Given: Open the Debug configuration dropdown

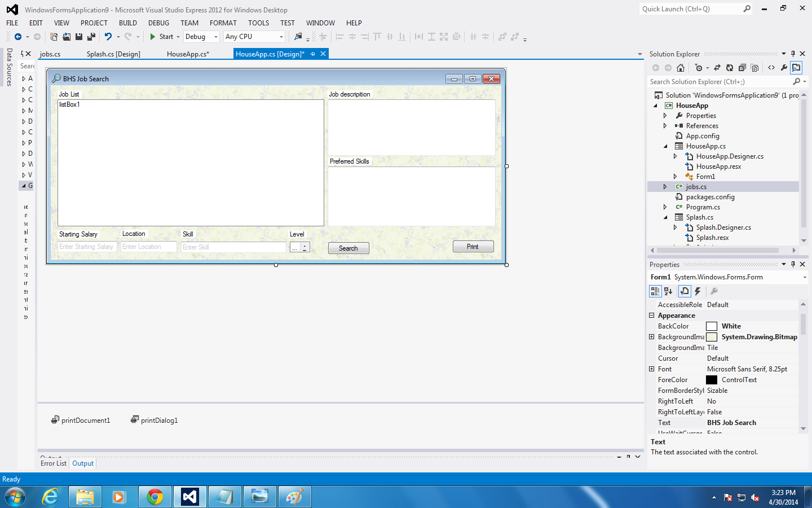Looking at the screenshot, I should pyautogui.click(x=216, y=37).
